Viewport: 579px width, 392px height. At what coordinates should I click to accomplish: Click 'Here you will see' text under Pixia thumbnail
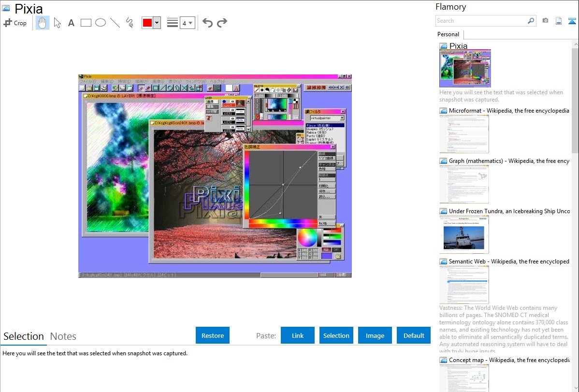coord(501,96)
